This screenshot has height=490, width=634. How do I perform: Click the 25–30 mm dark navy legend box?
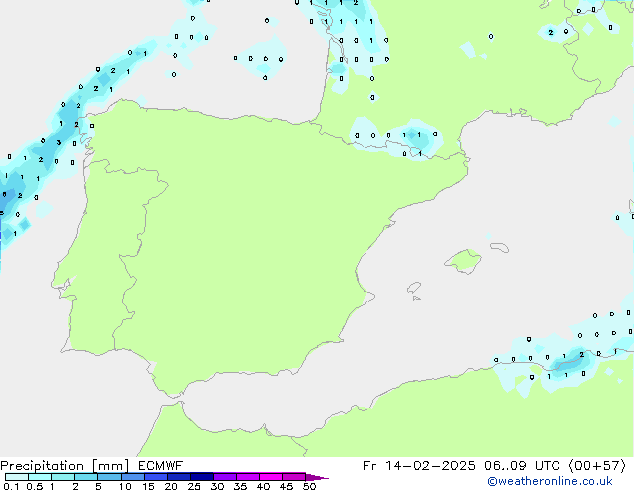pyautogui.click(x=201, y=477)
